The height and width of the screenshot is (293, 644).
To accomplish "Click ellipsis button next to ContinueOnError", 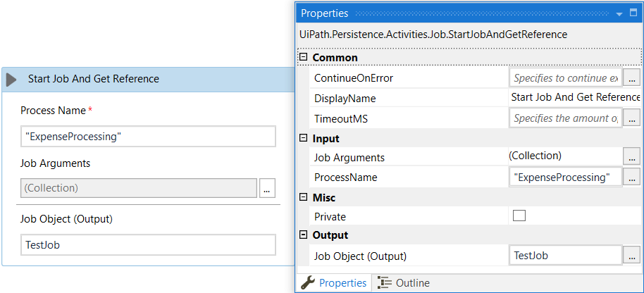I will coord(632,78).
